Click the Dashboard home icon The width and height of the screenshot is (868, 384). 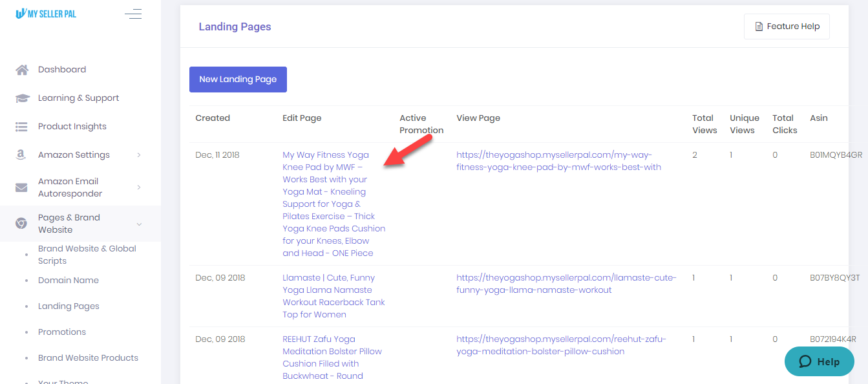[22, 70]
